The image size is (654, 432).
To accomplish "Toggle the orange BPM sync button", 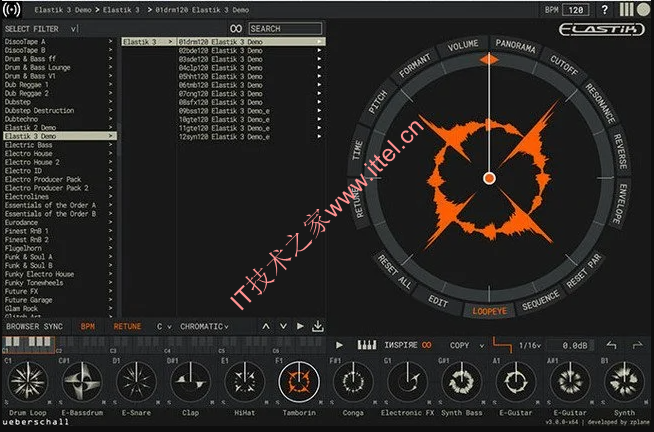I will coord(88,327).
